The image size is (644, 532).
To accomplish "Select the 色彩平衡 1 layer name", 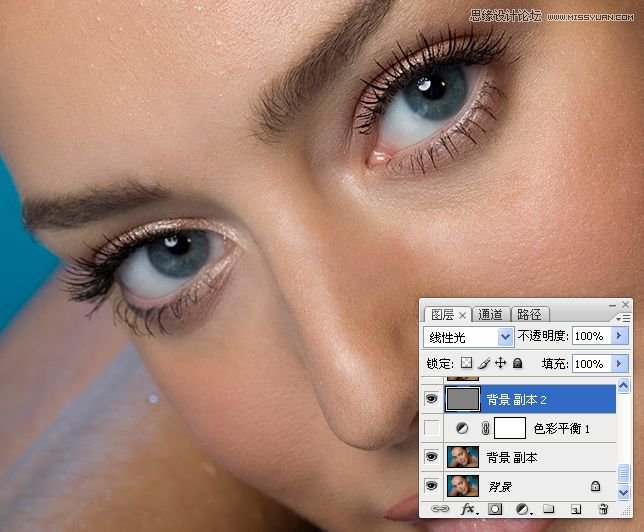I will (561, 428).
